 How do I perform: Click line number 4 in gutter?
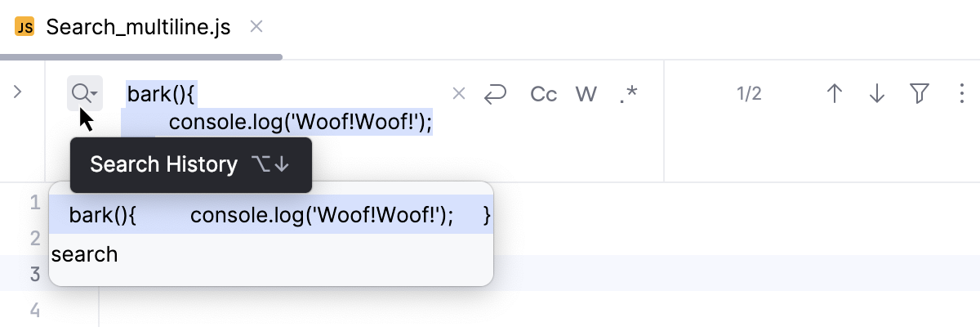[x=35, y=310]
